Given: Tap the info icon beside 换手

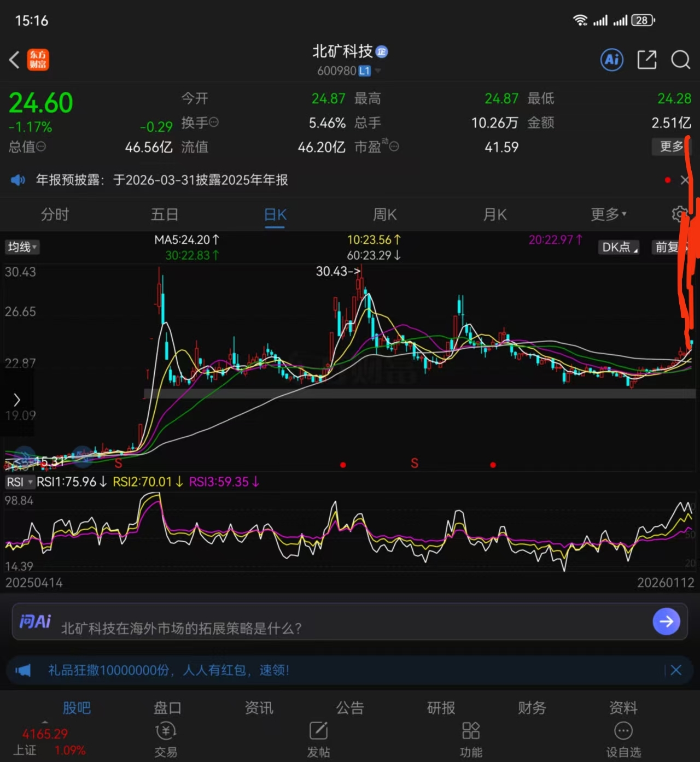Looking at the screenshot, I should (x=214, y=122).
